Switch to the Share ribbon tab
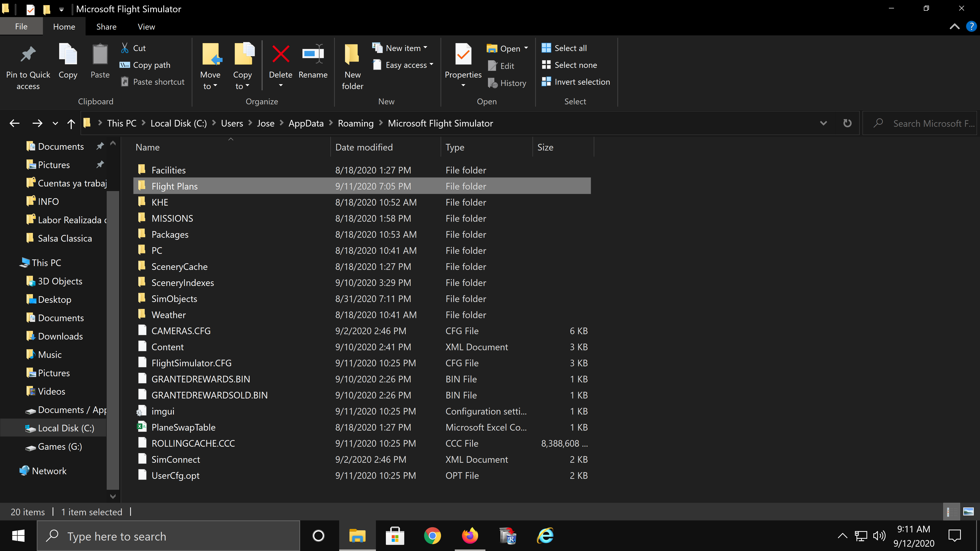 coord(106,27)
